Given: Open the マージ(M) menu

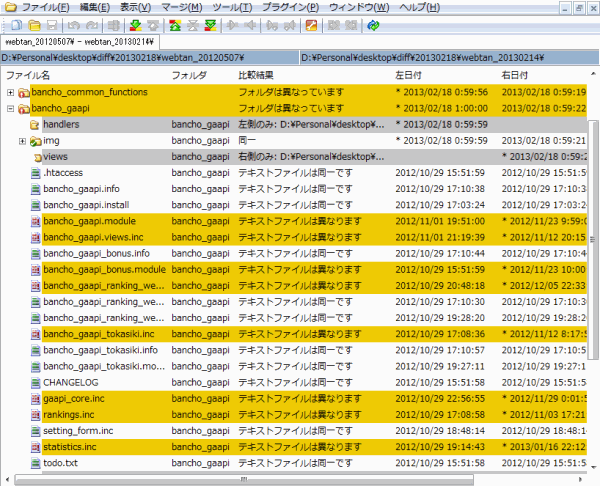Looking at the screenshot, I should [x=182, y=7].
